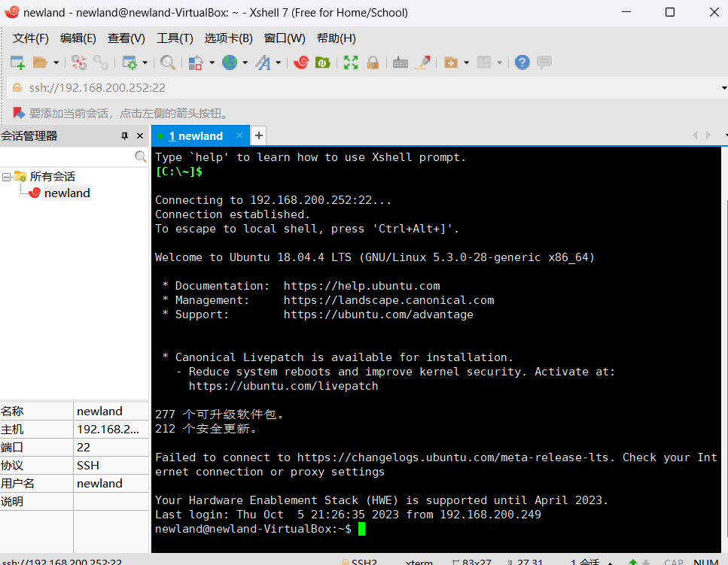Click the add folder plus icon

point(451,62)
